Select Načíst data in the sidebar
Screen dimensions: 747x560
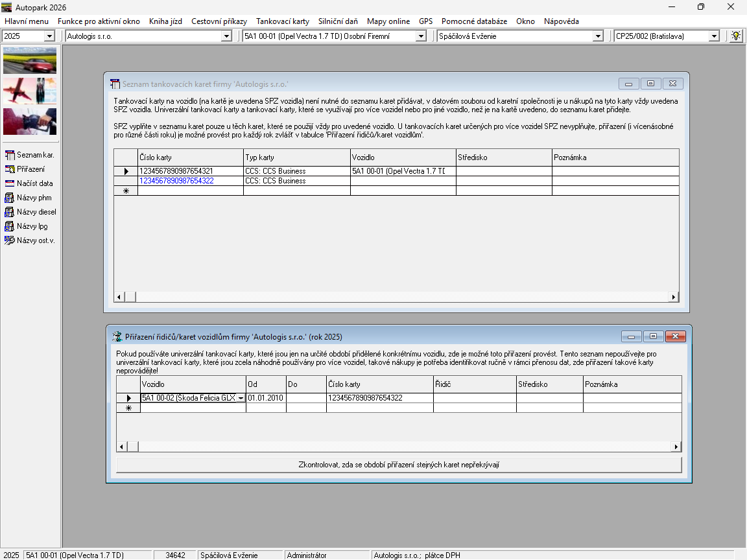(29, 183)
